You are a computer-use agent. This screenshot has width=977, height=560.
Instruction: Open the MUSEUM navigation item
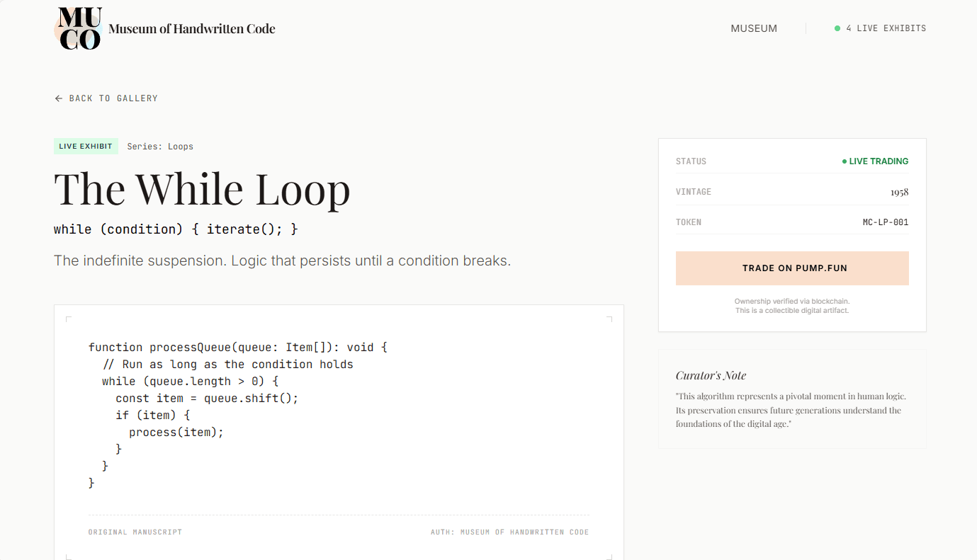pos(754,28)
